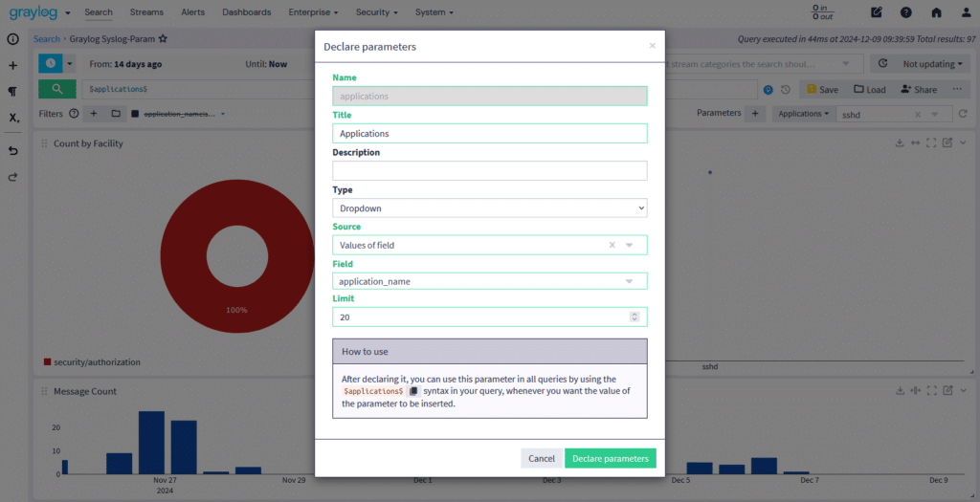Toggle favorite star for Graylog Syslog-Param
The width and height of the screenshot is (980, 502).
tap(163, 39)
